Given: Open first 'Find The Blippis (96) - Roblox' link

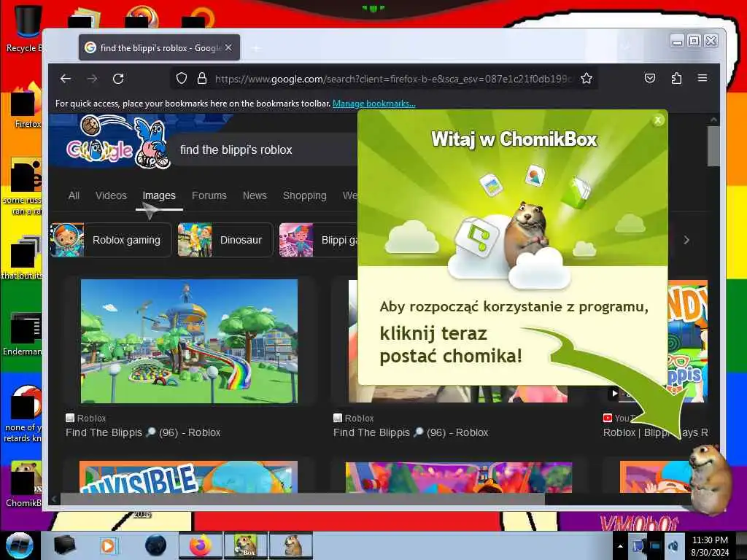Looking at the screenshot, I should tap(143, 433).
